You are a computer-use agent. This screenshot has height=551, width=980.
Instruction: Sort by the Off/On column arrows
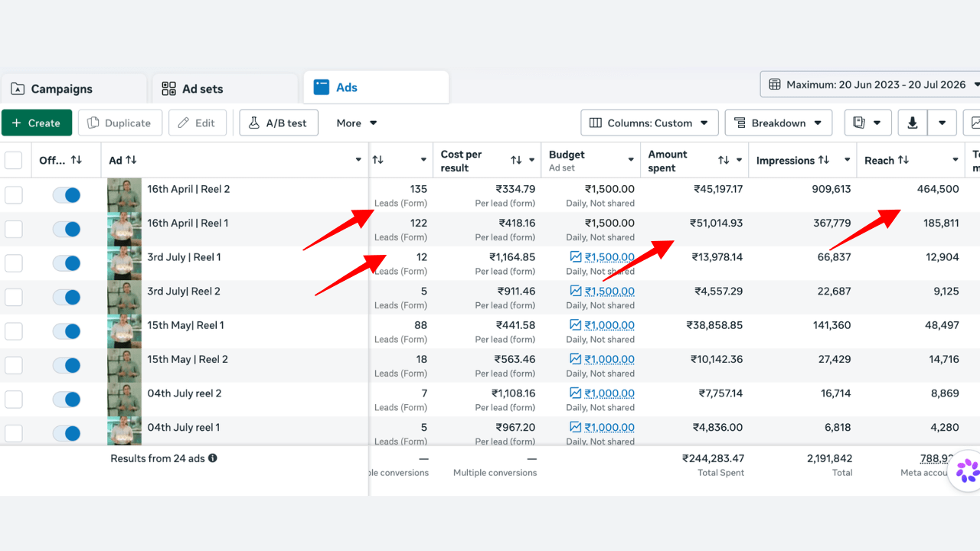click(76, 160)
